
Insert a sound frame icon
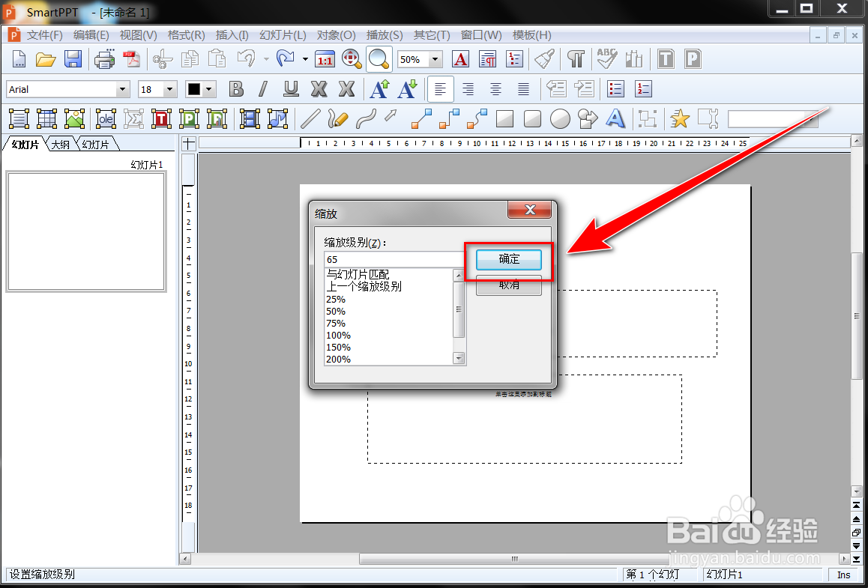(277, 118)
